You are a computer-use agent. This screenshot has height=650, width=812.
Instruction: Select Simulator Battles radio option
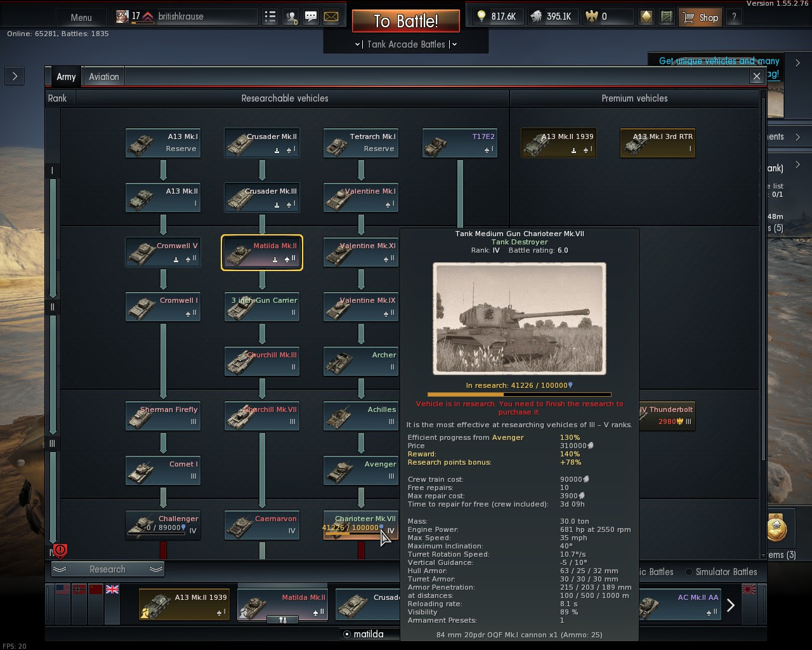[721, 572]
